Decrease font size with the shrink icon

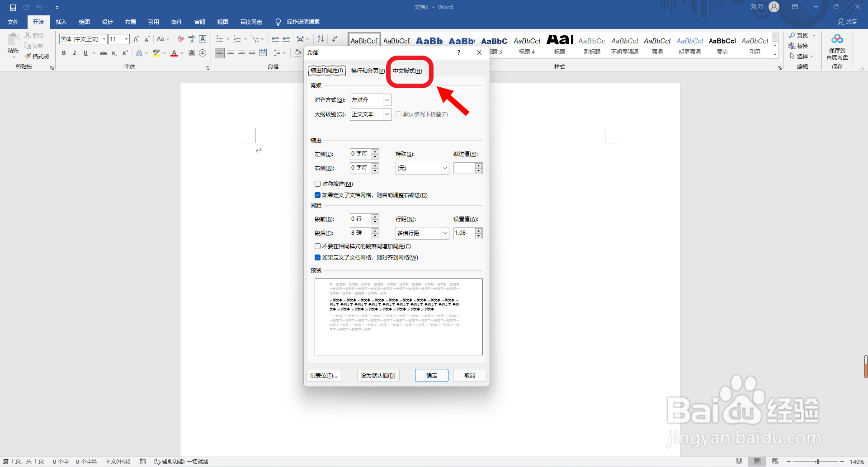click(147, 39)
